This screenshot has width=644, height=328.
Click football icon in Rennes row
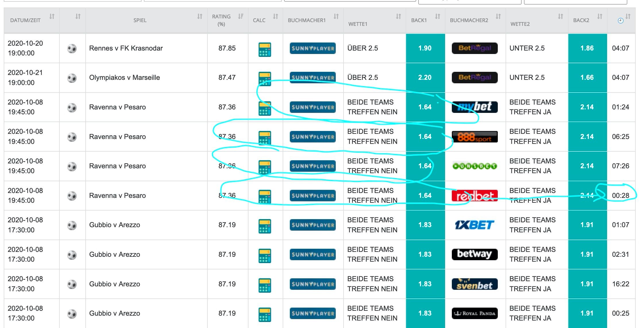coord(72,49)
